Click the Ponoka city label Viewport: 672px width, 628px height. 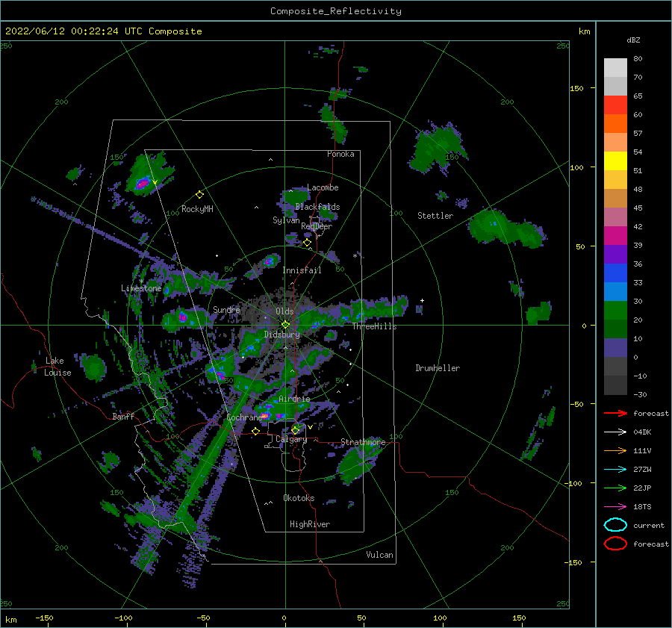(340, 154)
